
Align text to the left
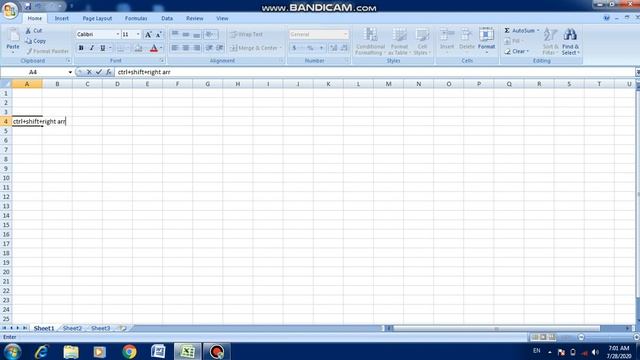point(175,48)
